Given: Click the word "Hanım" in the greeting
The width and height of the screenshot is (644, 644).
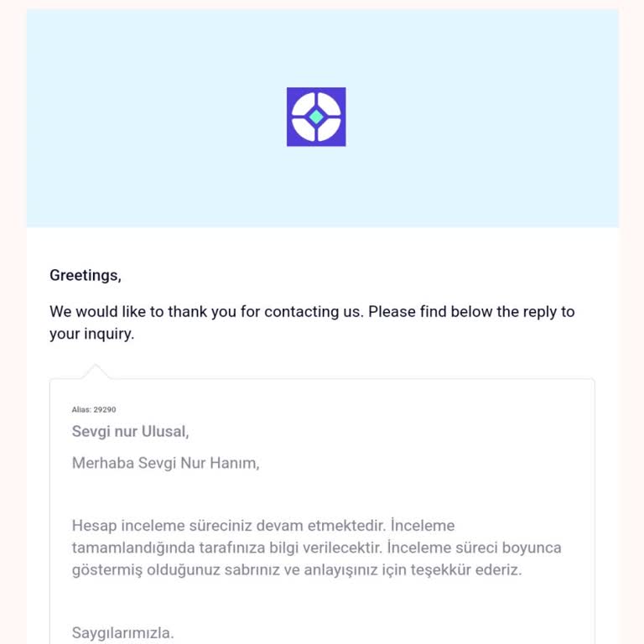Looking at the screenshot, I should point(236,463).
